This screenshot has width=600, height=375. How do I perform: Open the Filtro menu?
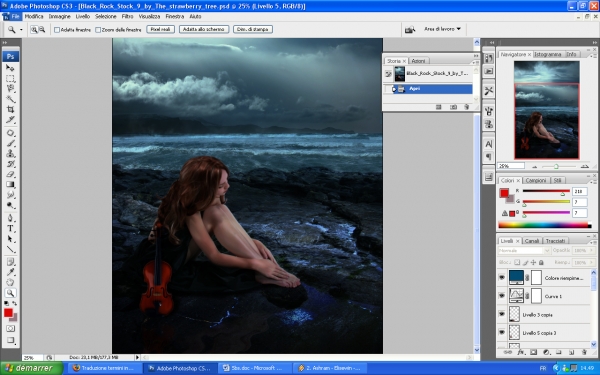(x=127, y=16)
